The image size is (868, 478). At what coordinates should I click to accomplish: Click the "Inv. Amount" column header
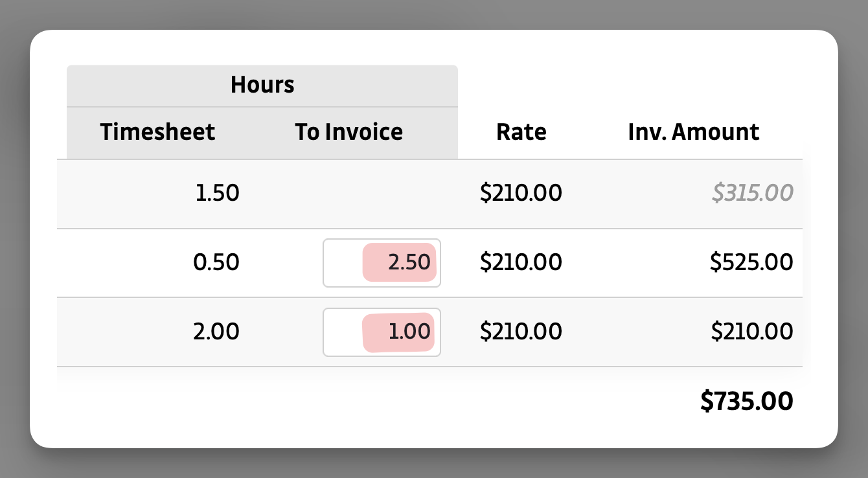click(x=693, y=131)
